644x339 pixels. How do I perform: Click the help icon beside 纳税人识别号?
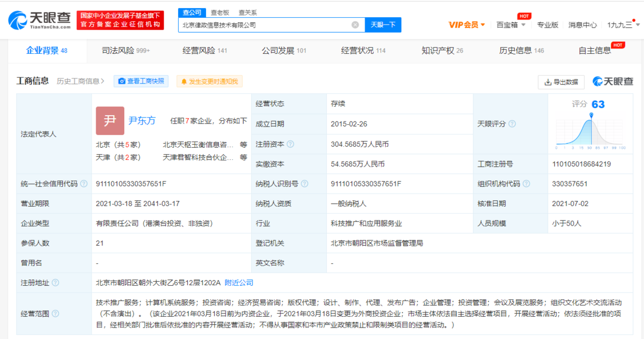pos(305,184)
